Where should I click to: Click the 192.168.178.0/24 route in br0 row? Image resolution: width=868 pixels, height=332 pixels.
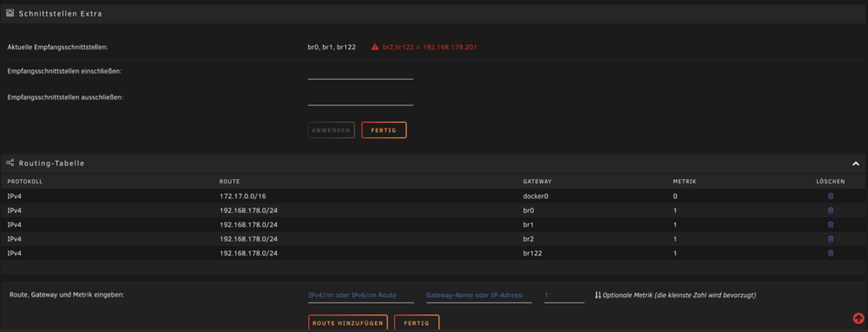click(x=248, y=210)
